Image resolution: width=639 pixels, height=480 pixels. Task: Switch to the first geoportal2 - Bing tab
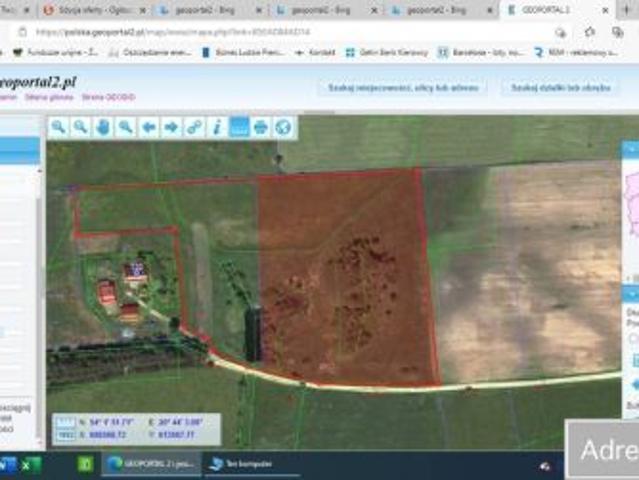[x=210, y=10]
